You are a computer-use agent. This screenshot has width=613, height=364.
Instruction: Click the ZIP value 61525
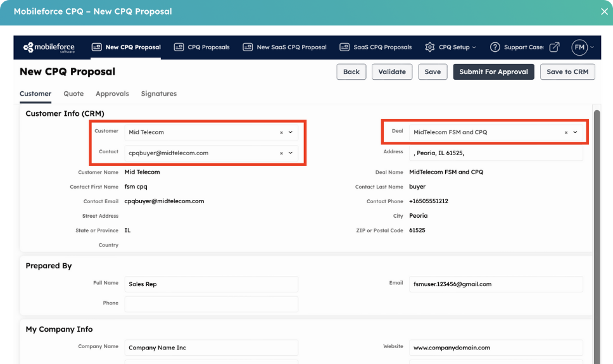point(417,230)
